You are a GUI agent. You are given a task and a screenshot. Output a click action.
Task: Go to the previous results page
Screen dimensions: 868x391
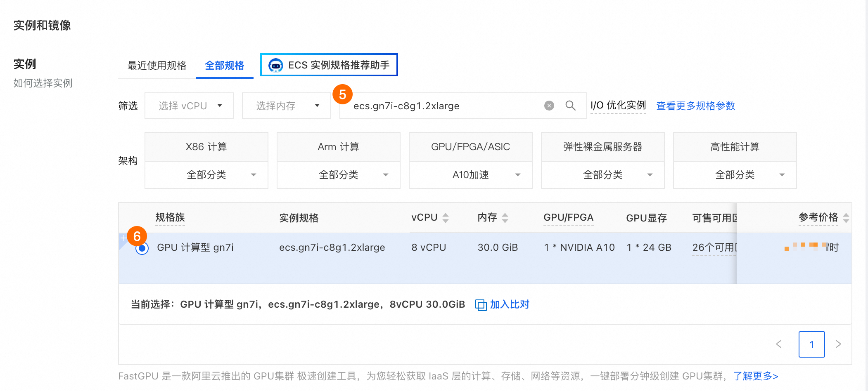[x=779, y=344]
